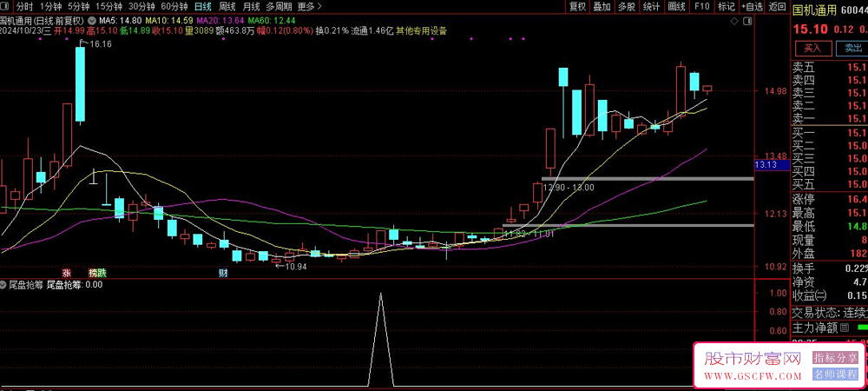The height and width of the screenshot is (391, 868).
Task: Click the F10 company info button
Action: click(x=702, y=7)
